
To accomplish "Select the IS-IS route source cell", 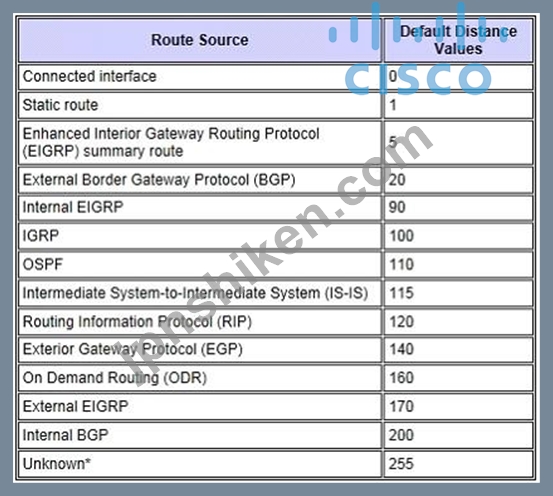I will point(200,293).
